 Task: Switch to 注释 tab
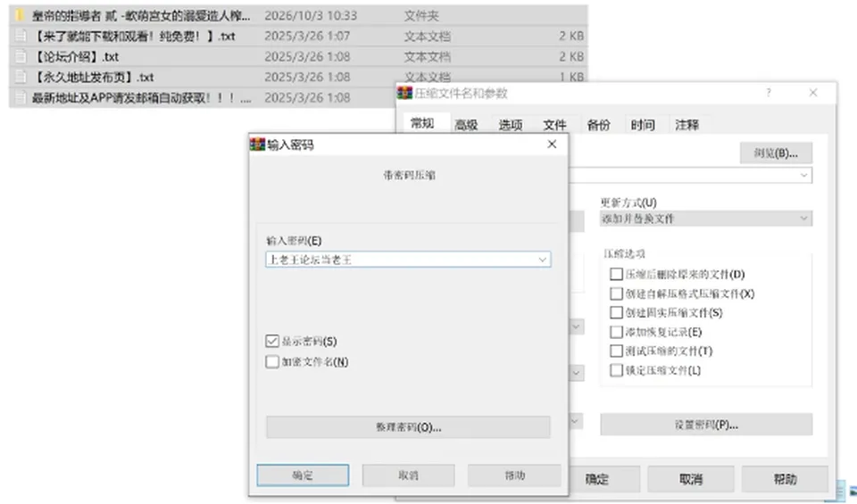(687, 125)
